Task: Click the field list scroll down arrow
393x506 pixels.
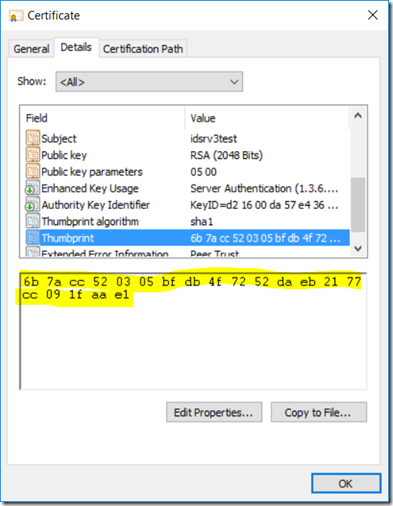Action: point(358,248)
